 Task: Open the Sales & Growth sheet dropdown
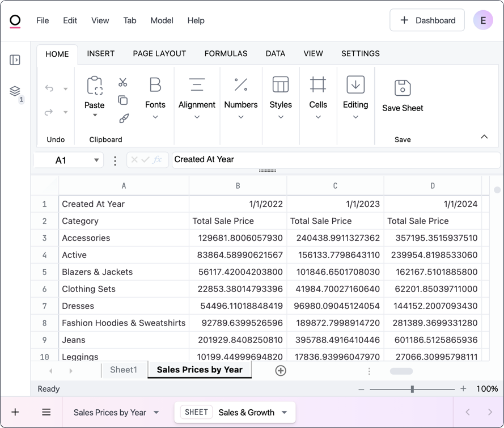[x=284, y=412]
